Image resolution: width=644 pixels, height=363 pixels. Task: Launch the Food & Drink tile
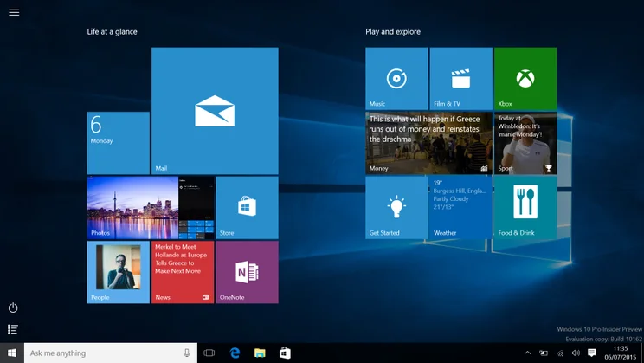pyautogui.click(x=525, y=208)
